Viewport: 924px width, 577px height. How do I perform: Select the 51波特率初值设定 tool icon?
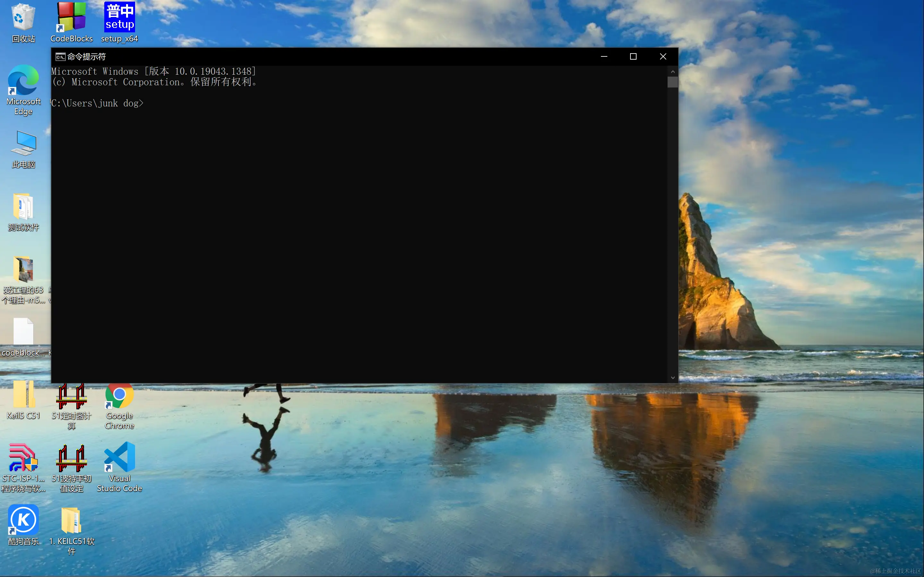72,458
